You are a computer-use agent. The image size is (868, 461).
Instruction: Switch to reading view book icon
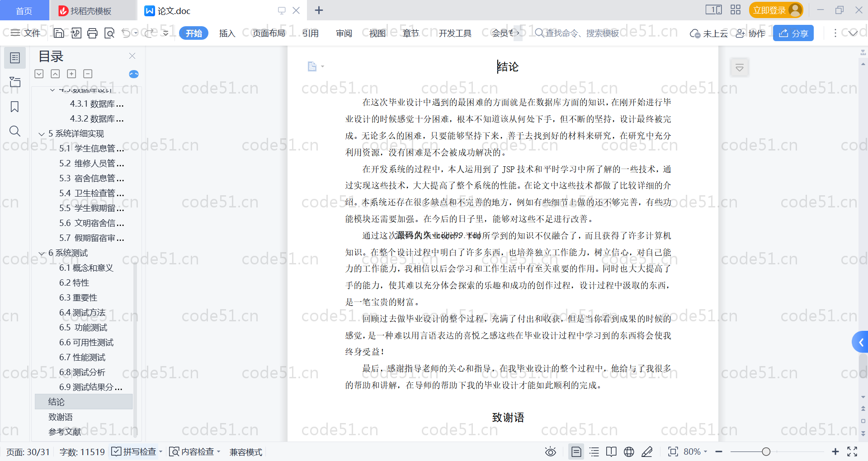[x=611, y=452]
